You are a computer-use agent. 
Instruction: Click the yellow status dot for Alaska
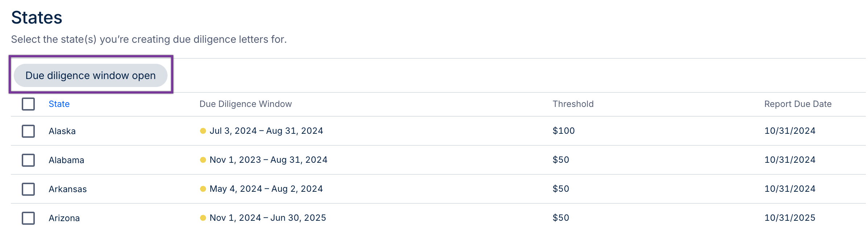tap(203, 131)
